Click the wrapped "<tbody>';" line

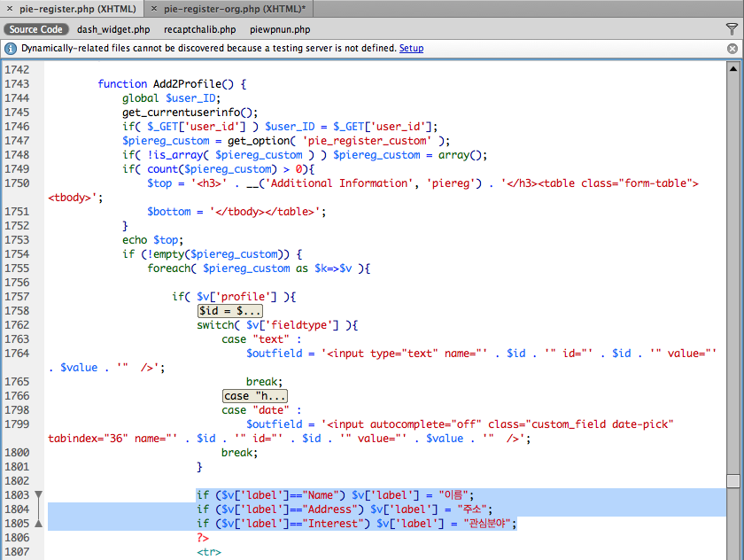click(x=75, y=198)
